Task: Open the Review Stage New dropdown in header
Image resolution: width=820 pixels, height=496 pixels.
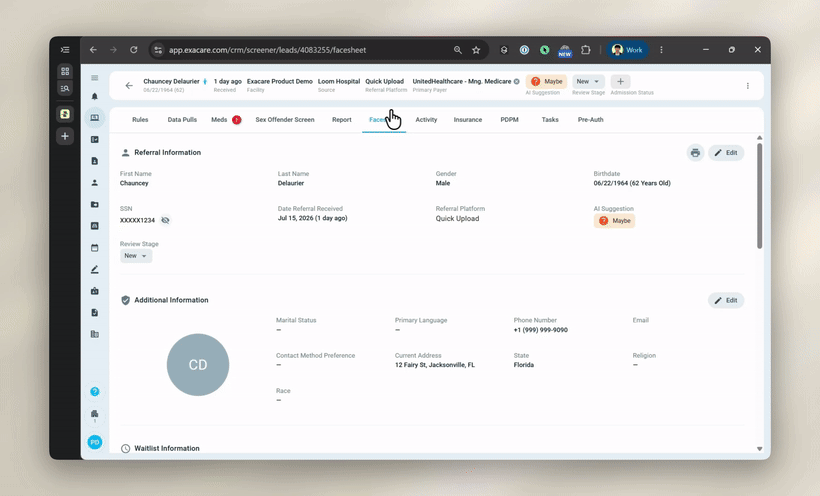Action: (588, 82)
